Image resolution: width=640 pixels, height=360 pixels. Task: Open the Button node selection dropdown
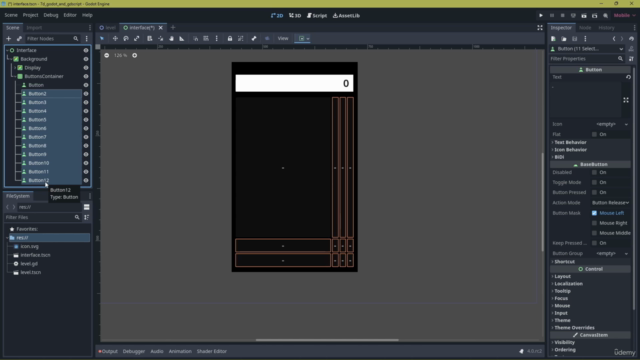[x=587, y=49]
